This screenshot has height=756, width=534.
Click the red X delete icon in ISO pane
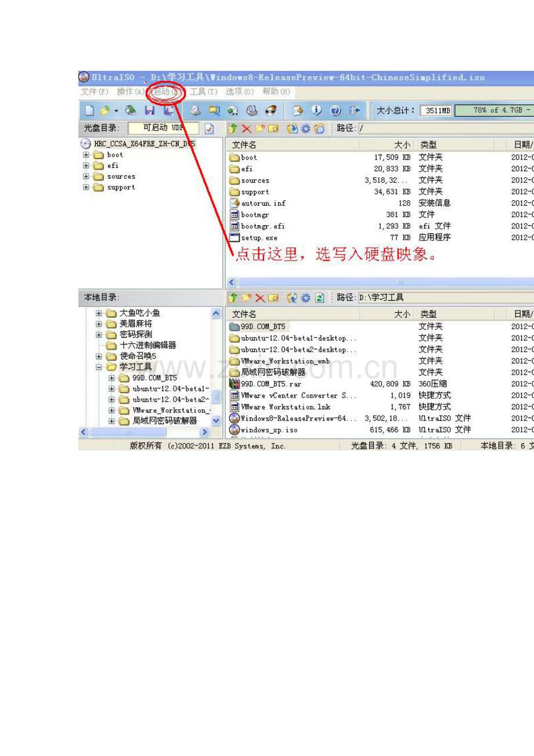[x=247, y=129]
